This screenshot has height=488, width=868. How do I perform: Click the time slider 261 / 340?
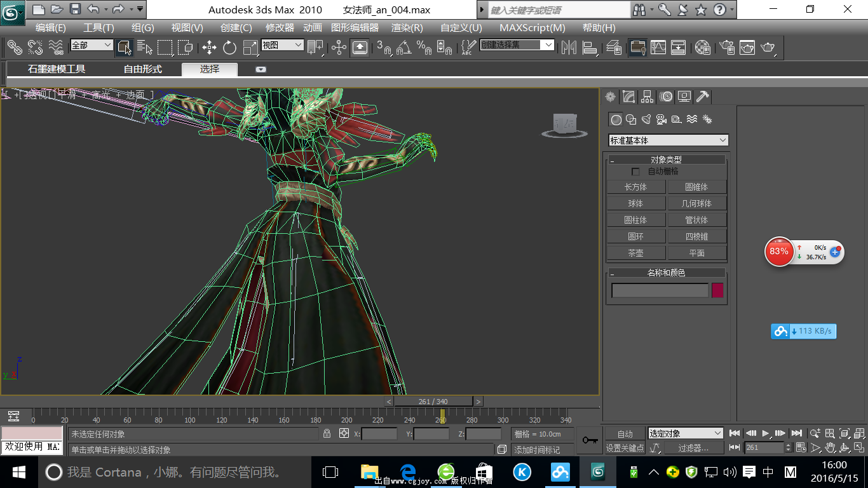pos(433,402)
